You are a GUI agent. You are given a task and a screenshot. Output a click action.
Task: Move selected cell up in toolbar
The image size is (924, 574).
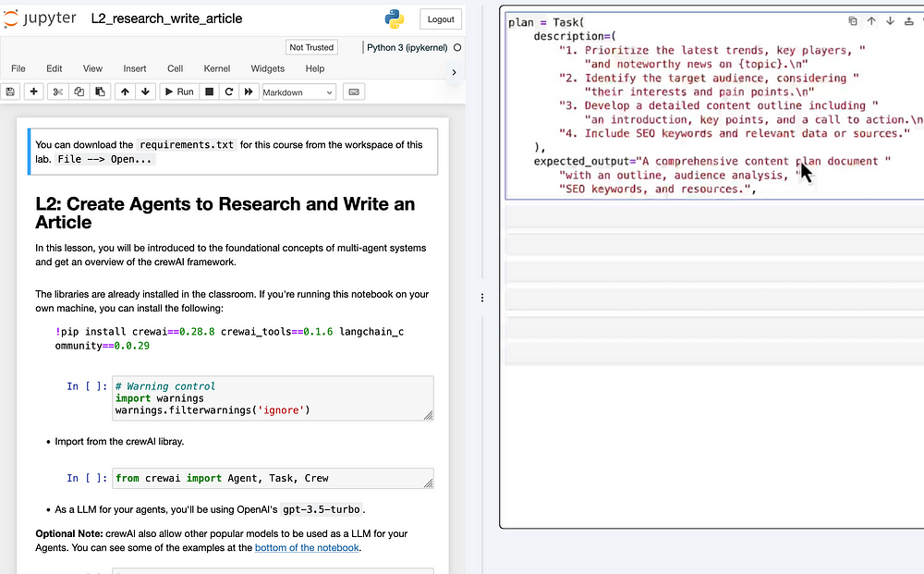coord(125,92)
